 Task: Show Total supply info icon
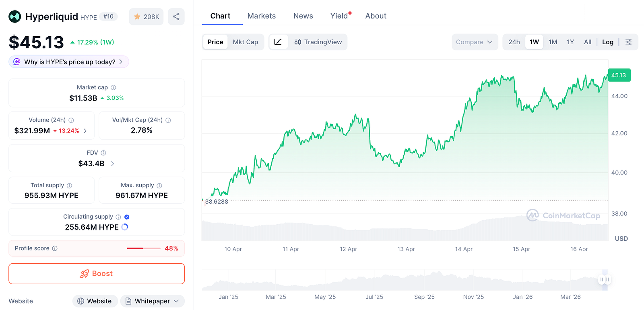click(70, 185)
